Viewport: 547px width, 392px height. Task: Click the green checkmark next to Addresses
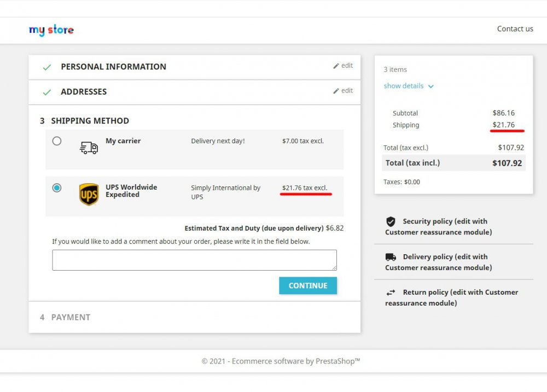click(x=46, y=92)
